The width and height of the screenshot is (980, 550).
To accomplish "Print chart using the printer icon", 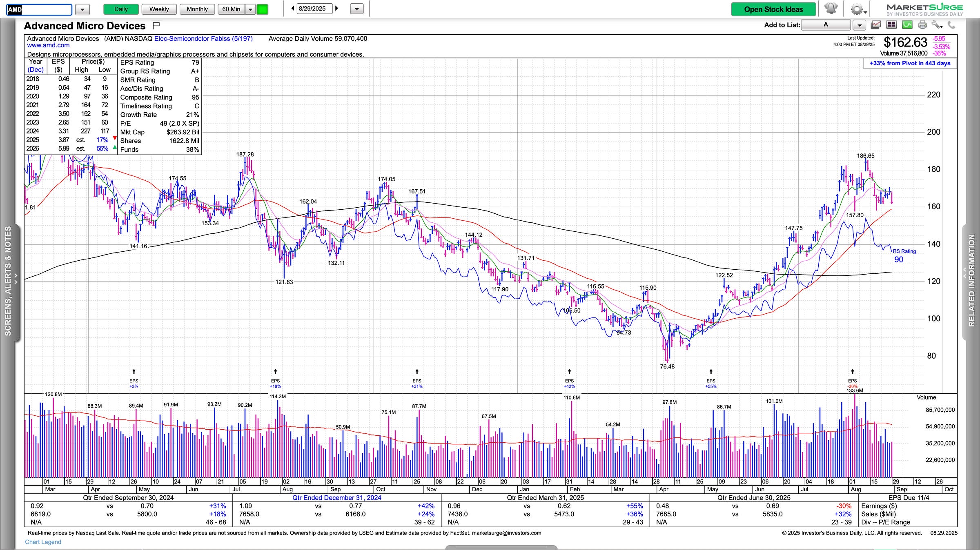I will (922, 25).
